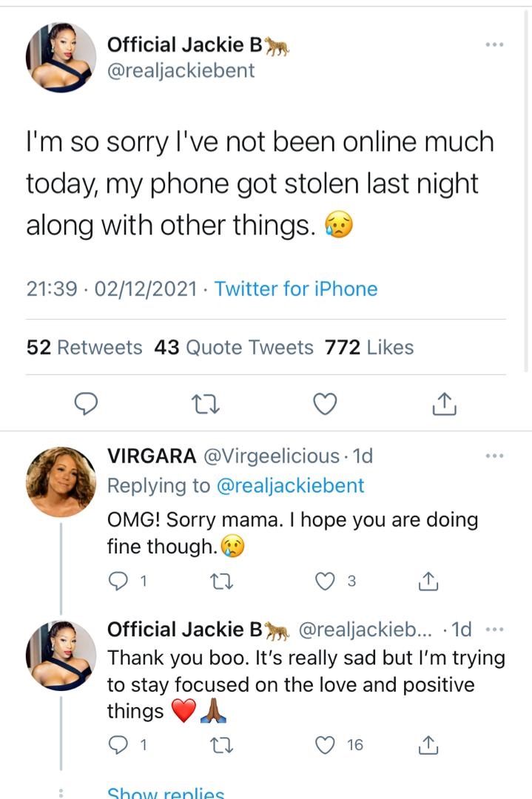Open more options on Jackie B's reply
The height and width of the screenshot is (799, 532).
click(494, 630)
